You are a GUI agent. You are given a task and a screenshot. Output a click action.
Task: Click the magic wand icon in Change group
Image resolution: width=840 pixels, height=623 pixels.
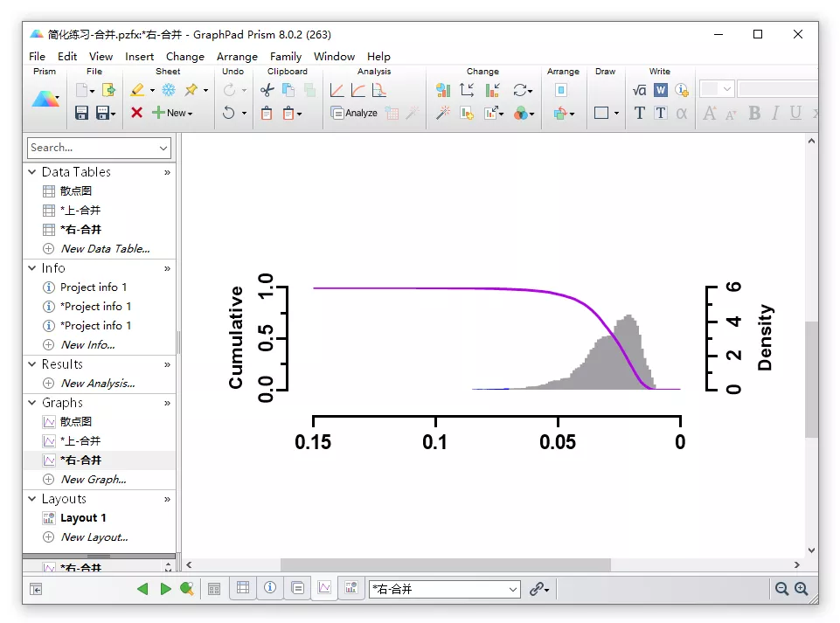[x=443, y=113]
